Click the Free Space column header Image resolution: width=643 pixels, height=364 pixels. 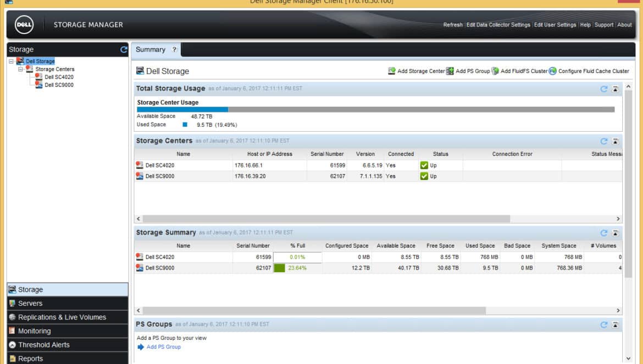pyautogui.click(x=440, y=245)
